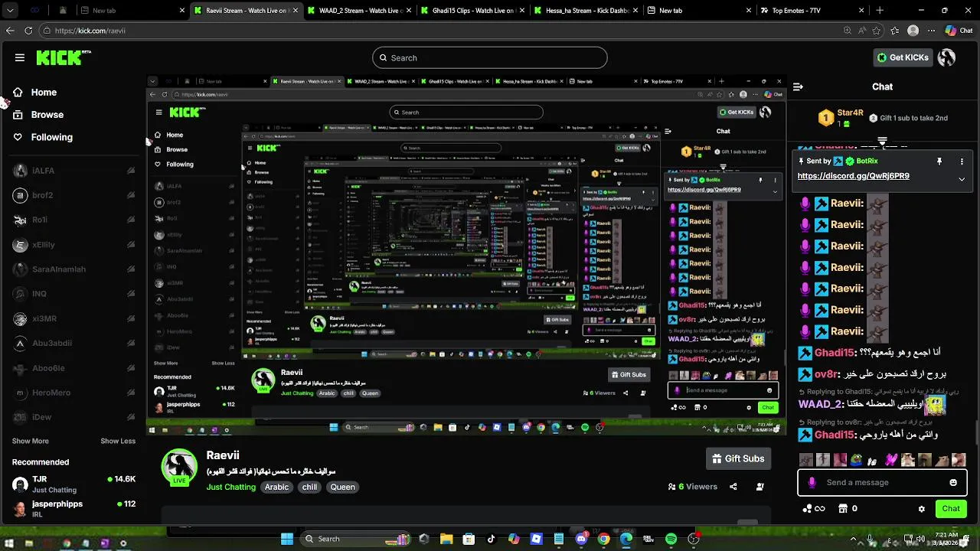Click the Pepe frog emote in the emote bar
Screen dimensions: 980x551
857,460
